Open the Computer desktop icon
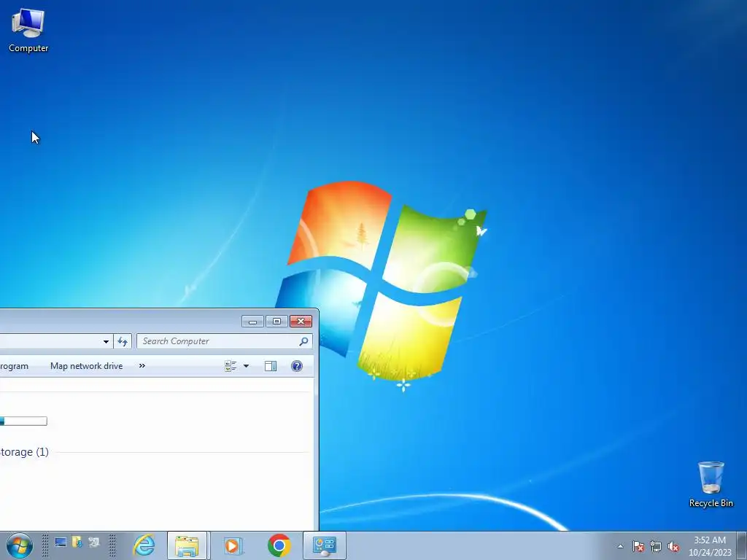This screenshot has height=560, width=747. (28, 31)
